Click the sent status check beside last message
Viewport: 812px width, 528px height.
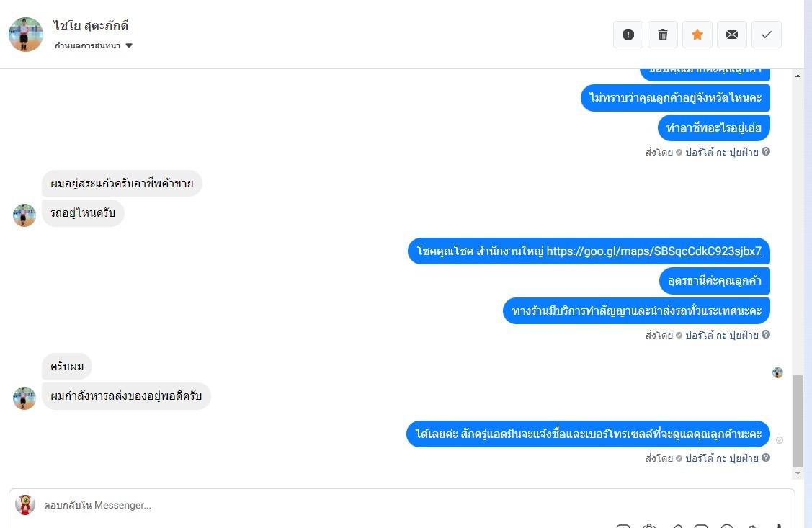[x=780, y=440]
